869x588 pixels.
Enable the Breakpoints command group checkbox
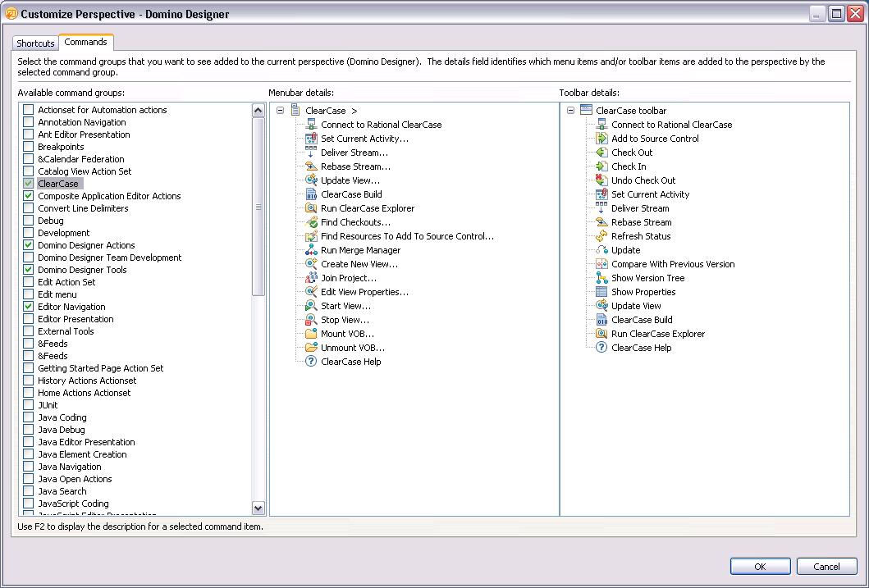[29, 147]
